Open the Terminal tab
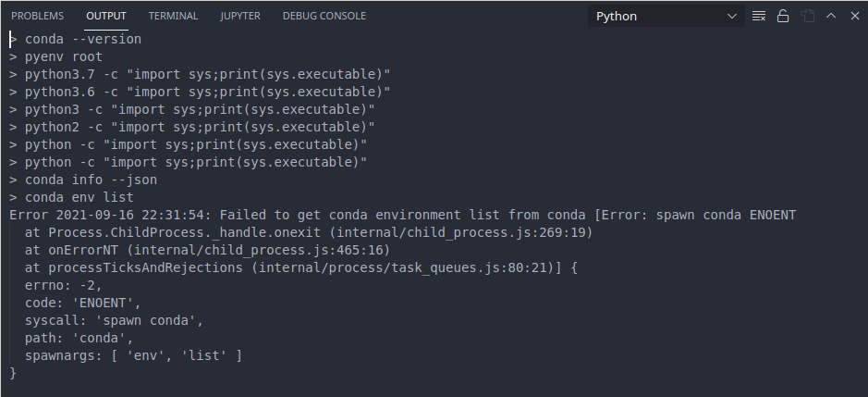Image resolution: width=868 pixels, height=397 pixels. click(173, 16)
